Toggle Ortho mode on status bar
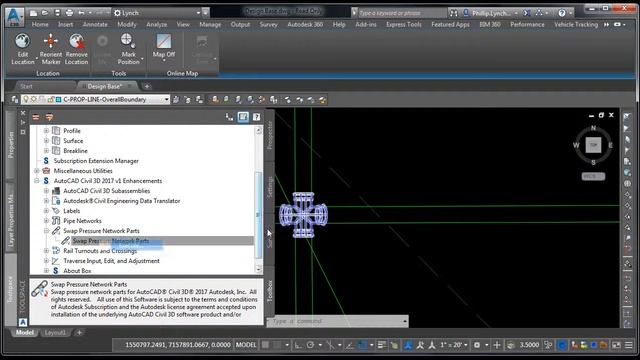Image resolution: width=640 pixels, height=360 pixels. point(298,345)
